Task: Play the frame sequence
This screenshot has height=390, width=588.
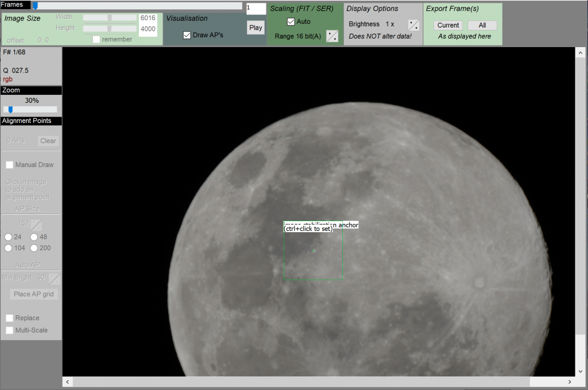Action: click(256, 28)
